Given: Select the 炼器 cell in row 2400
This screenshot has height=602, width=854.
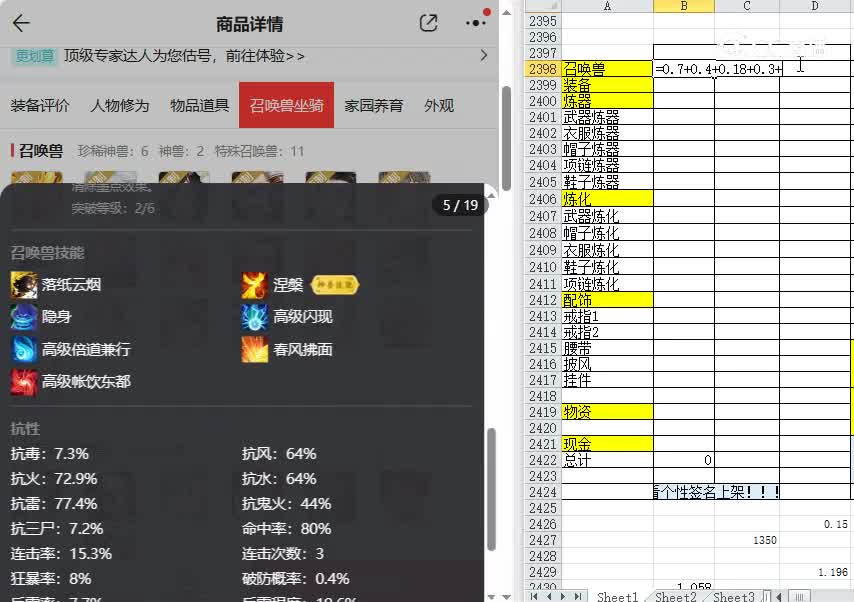Looking at the screenshot, I should (x=607, y=101).
